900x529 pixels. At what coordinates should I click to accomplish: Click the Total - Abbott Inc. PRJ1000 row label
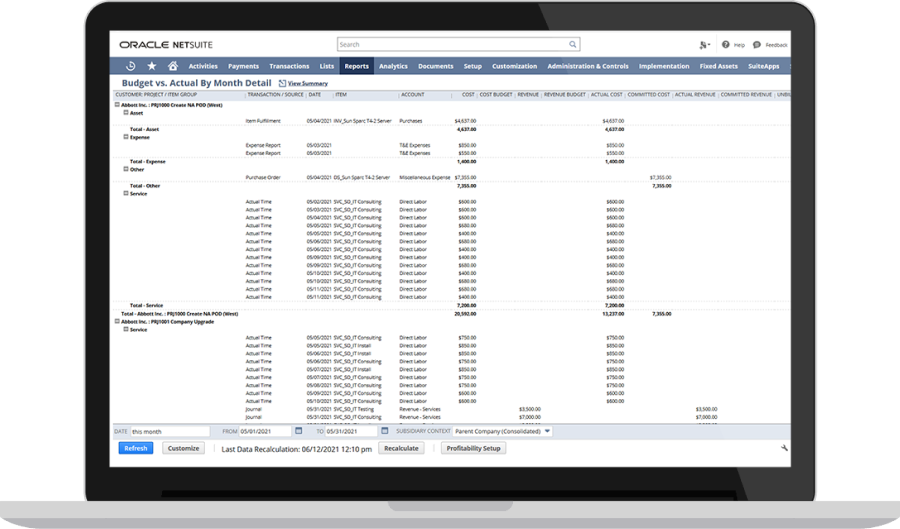point(179,314)
